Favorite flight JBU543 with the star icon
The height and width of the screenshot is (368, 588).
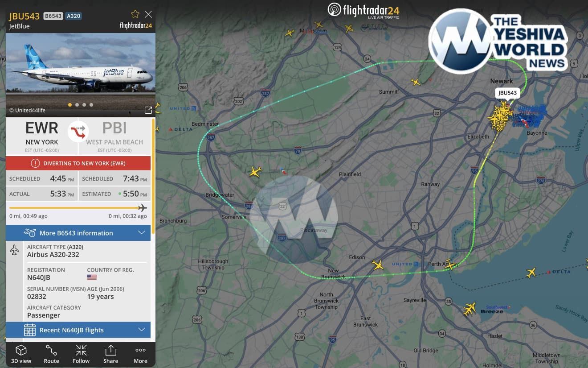click(135, 14)
